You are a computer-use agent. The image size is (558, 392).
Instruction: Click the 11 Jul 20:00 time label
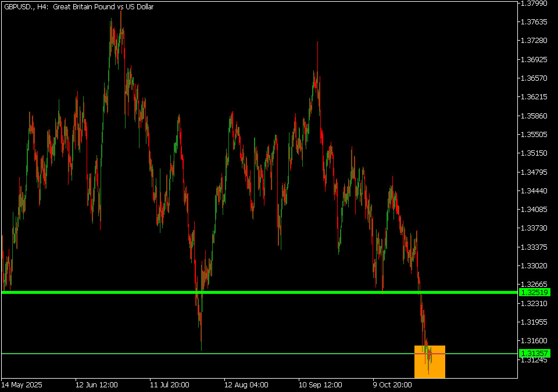click(x=171, y=384)
